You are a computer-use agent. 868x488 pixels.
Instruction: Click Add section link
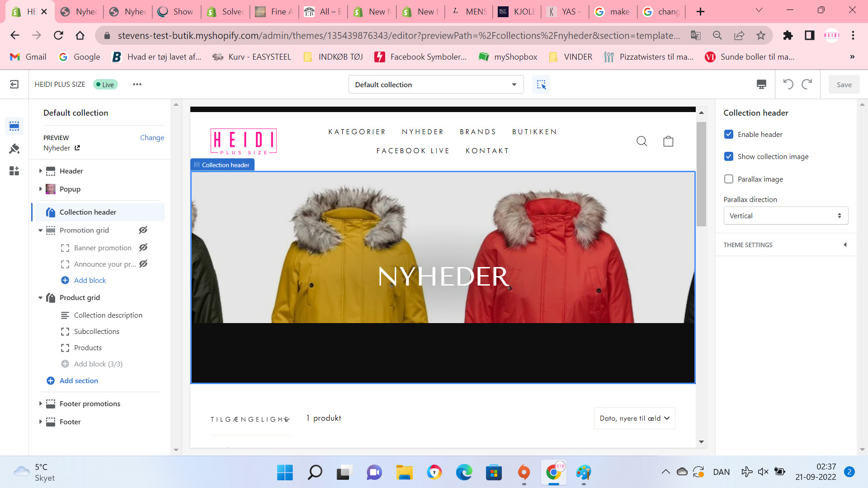pos(79,380)
